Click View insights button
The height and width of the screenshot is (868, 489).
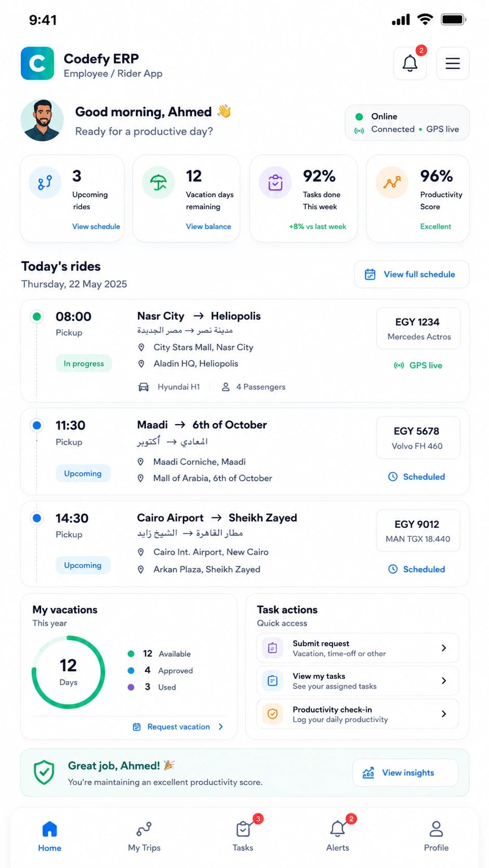[405, 772]
